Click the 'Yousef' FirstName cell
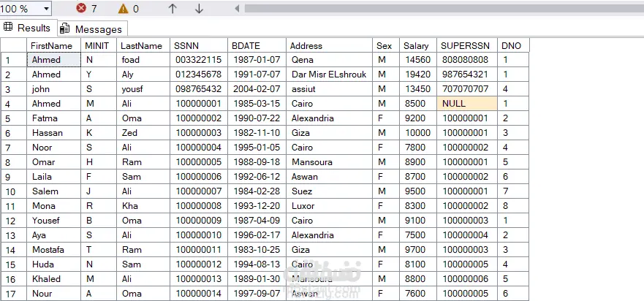 tap(54, 221)
